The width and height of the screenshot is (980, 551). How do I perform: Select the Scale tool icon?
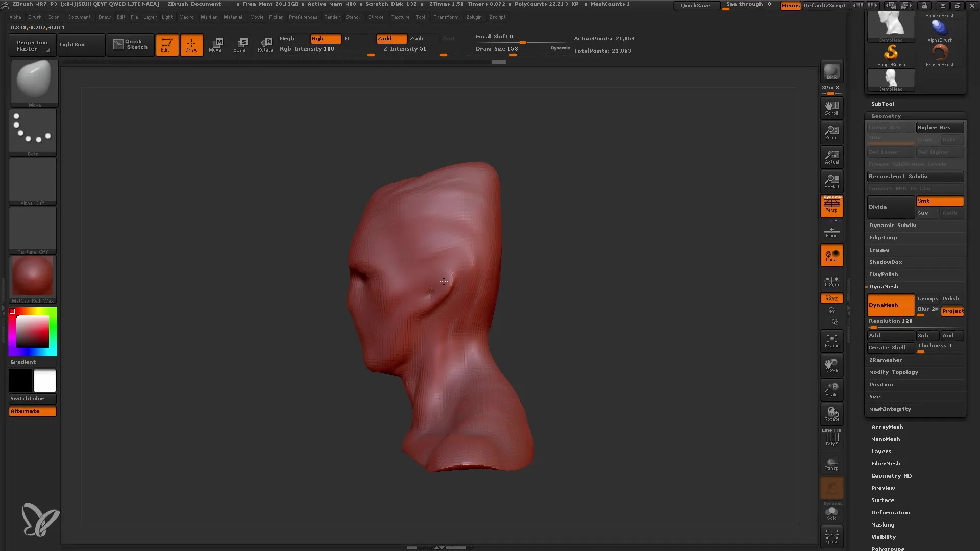coord(240,44)
